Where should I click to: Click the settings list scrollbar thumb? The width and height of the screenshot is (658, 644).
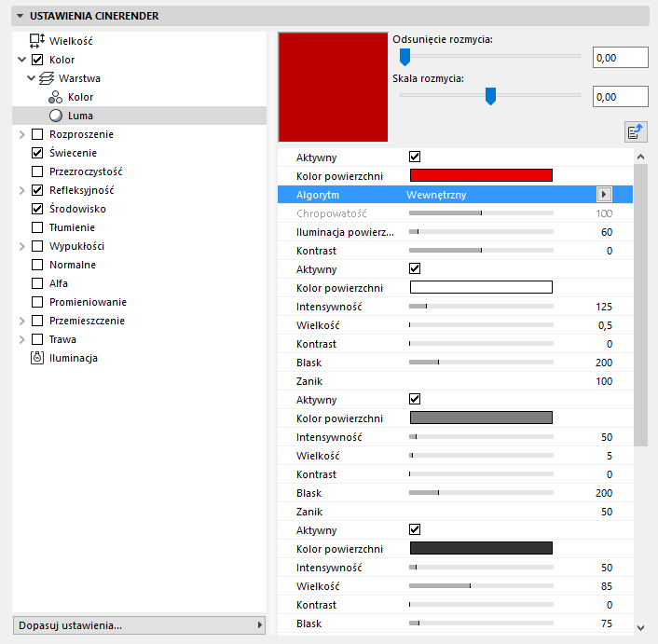pos(640,305)
